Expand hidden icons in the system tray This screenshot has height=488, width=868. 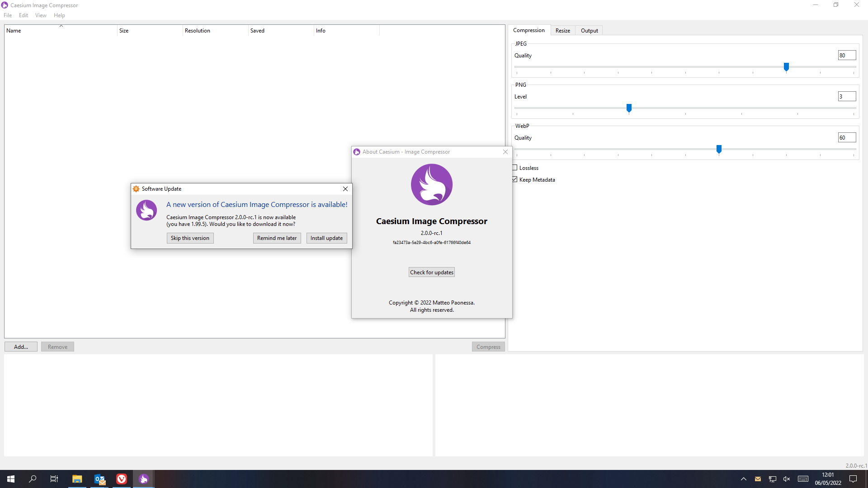[743, 479]
